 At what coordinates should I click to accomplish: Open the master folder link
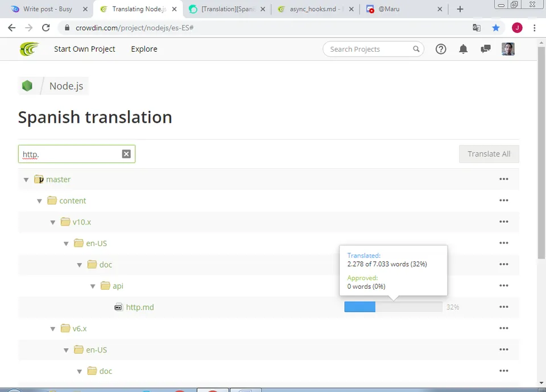(58, 180)
